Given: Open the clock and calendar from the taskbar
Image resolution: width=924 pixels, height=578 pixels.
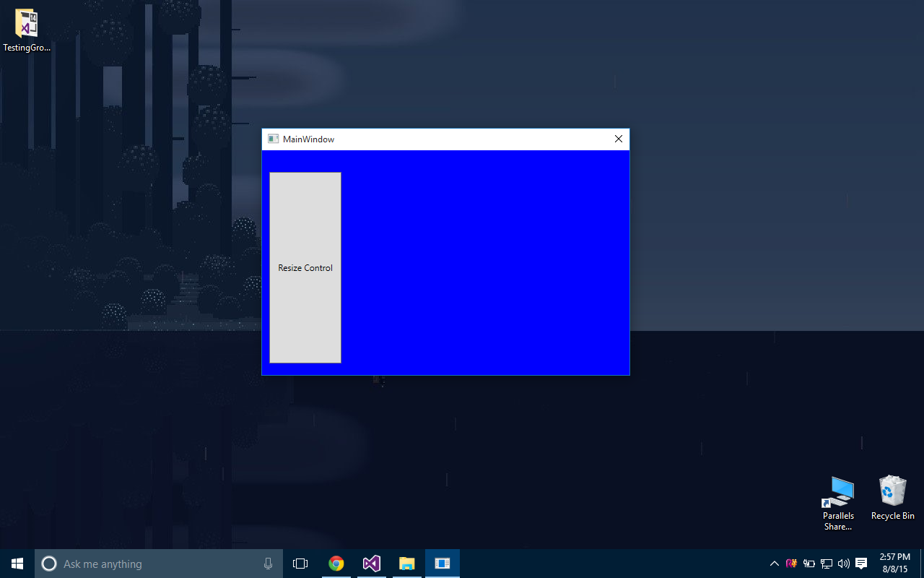Looking at the screenshot, I should [x=894, y=563].
